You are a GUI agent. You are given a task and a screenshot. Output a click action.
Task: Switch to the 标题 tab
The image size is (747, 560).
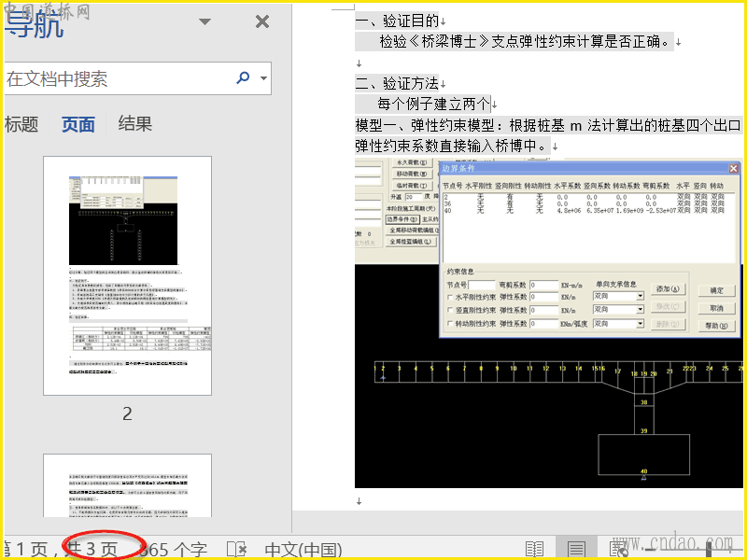(21, 124)
